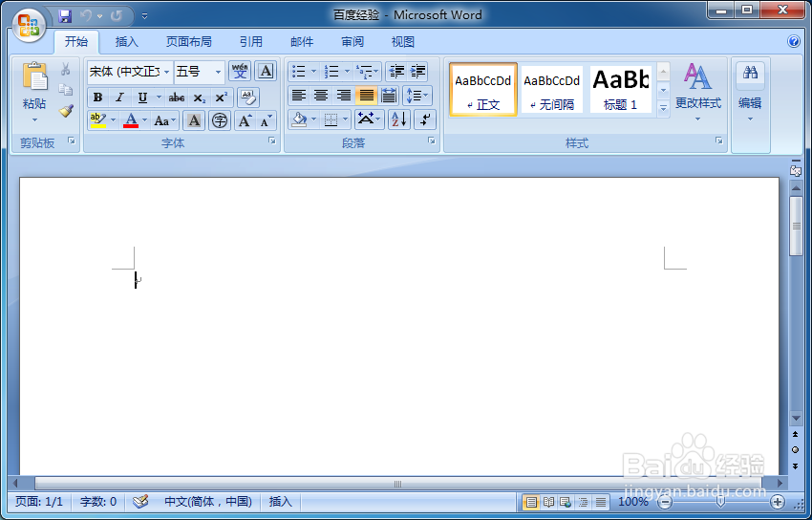Open the Office button menu
The height and width of the screenshot is (520, 812).
pos(29,24)
